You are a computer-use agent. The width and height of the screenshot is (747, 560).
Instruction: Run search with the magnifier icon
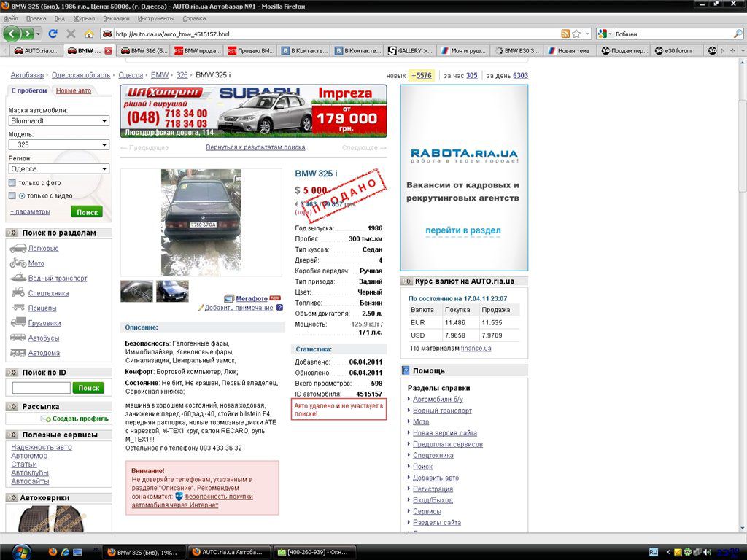pyautogui.click(x=738, y=34)
